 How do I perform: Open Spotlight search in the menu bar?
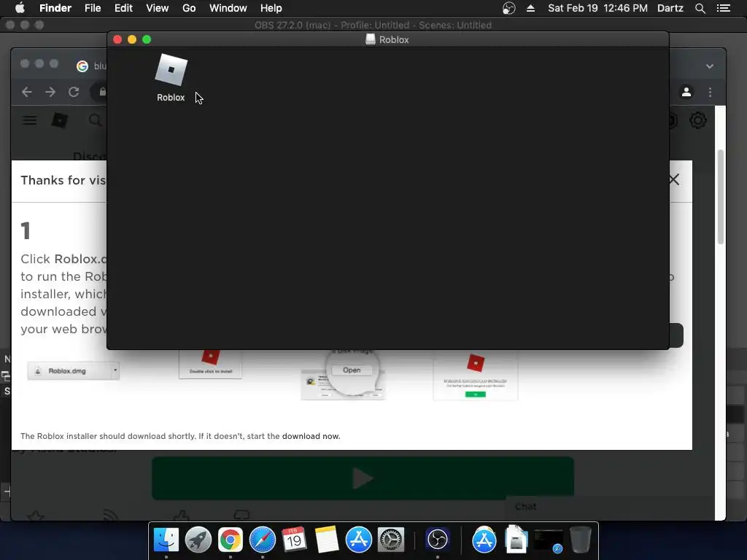click(700, 8)
